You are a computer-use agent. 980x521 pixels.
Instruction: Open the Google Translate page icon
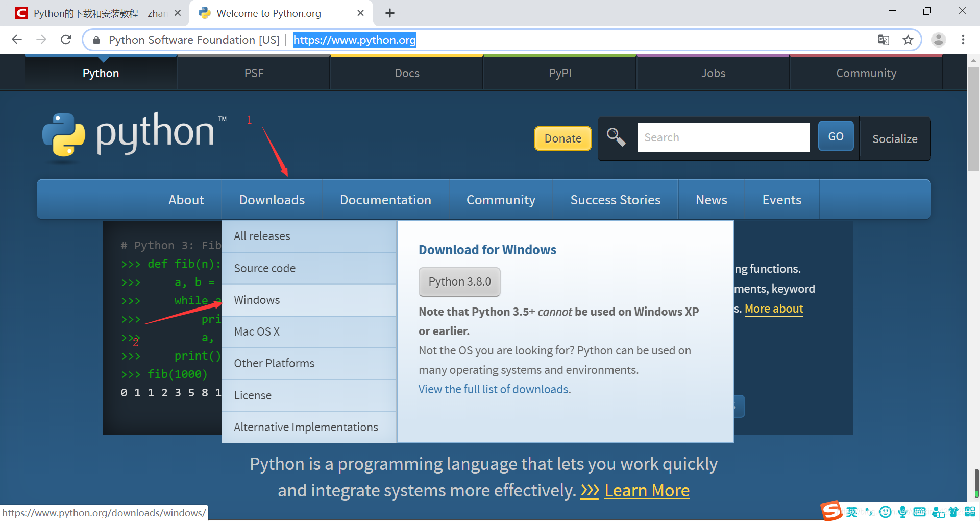(x=884, y=40)
